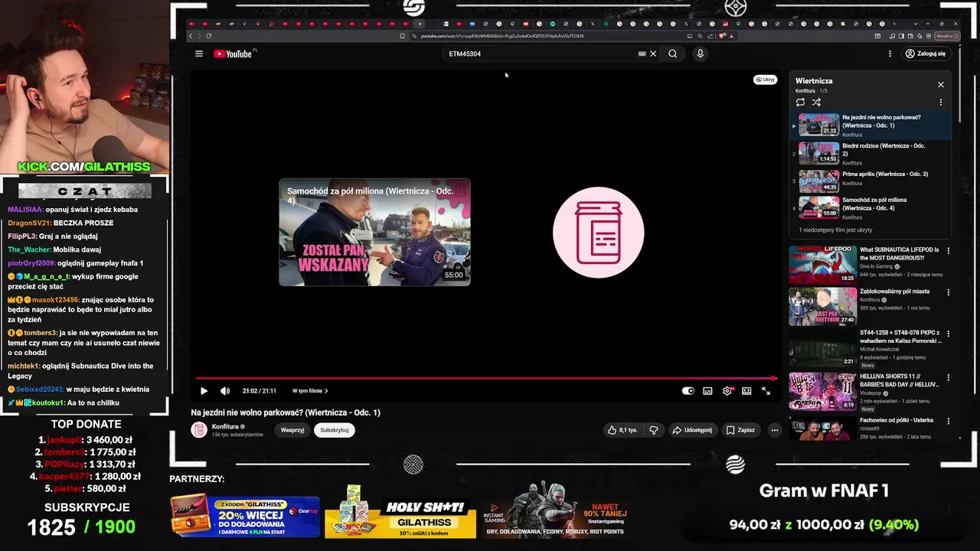Like the video with 8,1 tys. thumbs up
Screen dimensions: 980x551
pyautogui.click(x=622, y=430)
